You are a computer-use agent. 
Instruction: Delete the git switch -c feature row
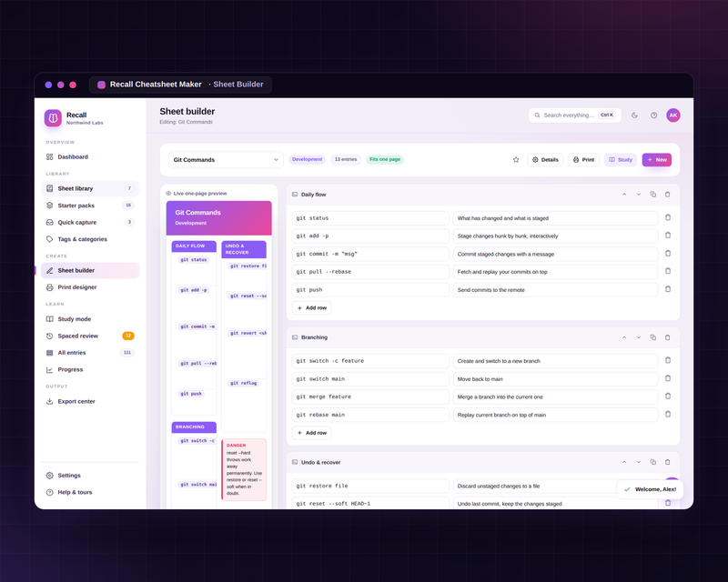click(x=668, y=360)
